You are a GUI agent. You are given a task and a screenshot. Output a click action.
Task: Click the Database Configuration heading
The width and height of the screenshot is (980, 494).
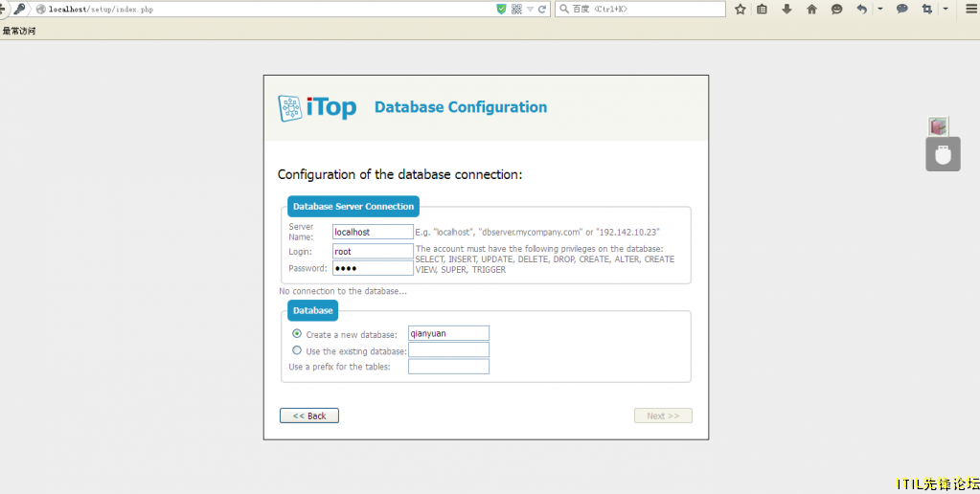point(461,107)
